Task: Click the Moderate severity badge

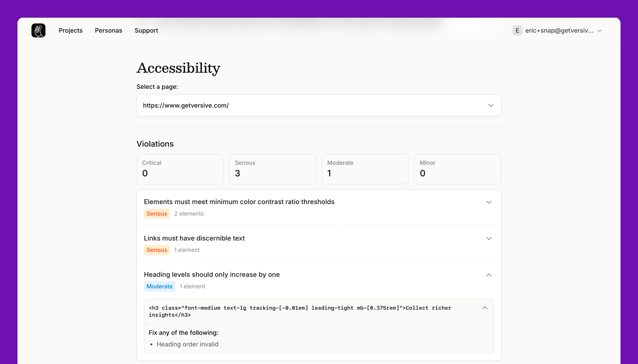Action: point(159,286)
